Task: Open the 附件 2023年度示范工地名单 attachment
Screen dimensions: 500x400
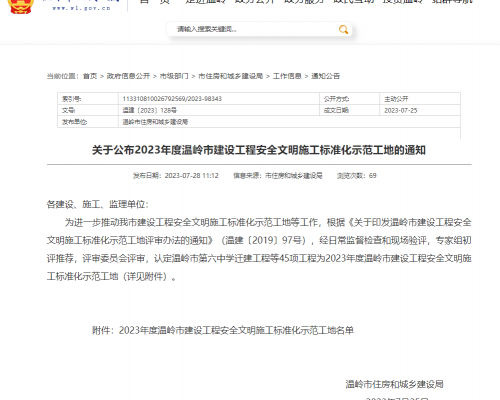Action: point(223,330)
